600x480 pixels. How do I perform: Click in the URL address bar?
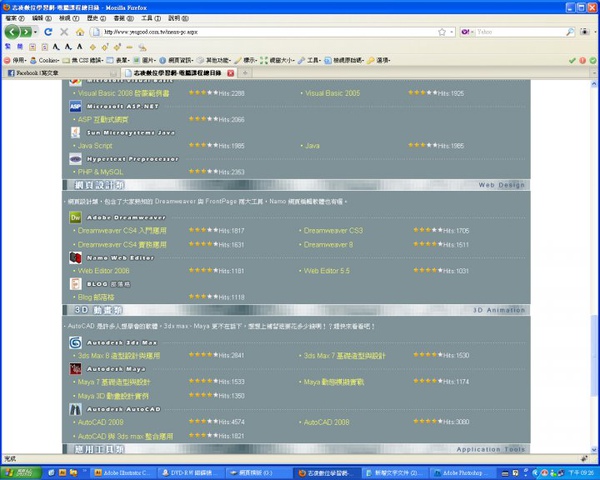[x=268, y=32]
